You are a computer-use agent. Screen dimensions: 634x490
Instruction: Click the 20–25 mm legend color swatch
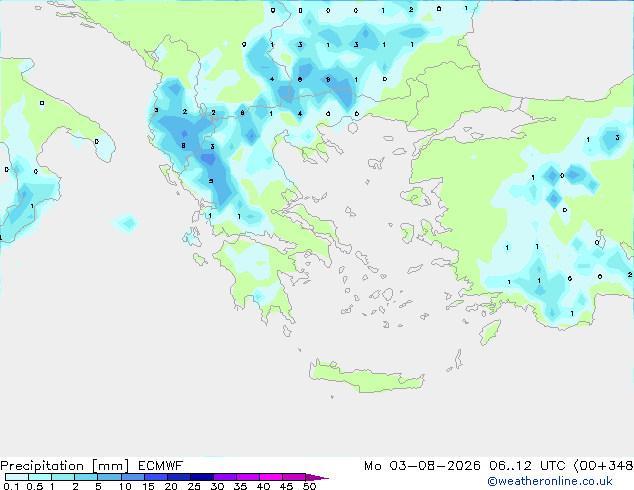178,477
